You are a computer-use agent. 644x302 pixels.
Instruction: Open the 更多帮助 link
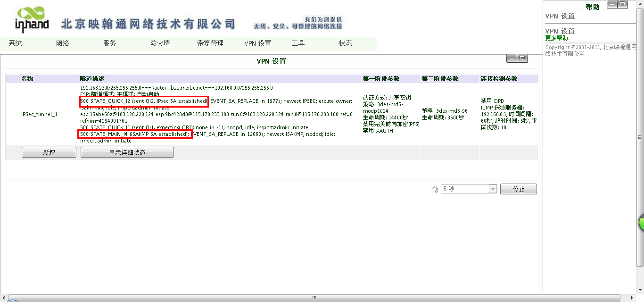click(x=558, y=38)
